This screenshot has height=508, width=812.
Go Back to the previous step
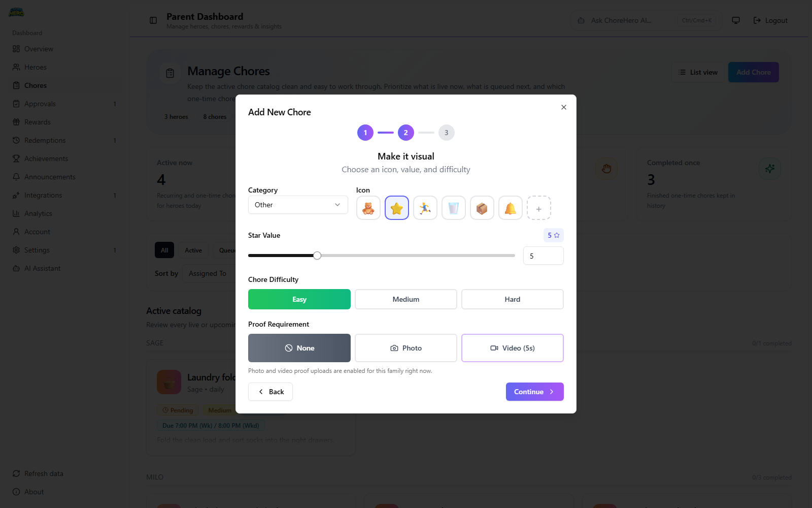(x=270, y=392)
